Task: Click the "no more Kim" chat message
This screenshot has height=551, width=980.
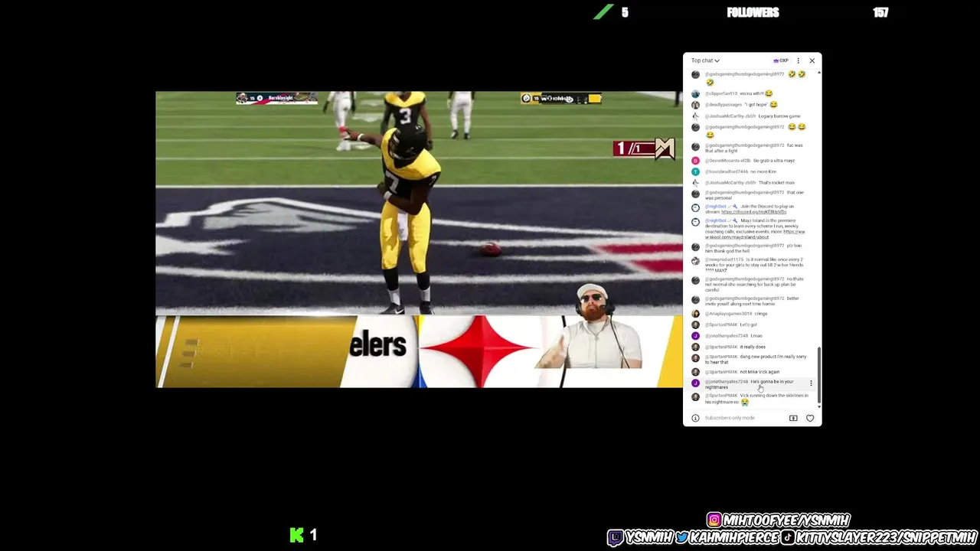Action: pos(763,171)
